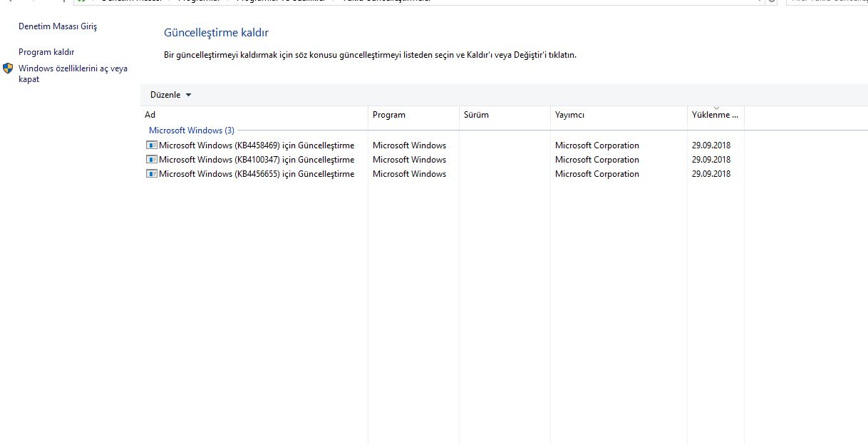Open the Denetim Masası Giriş link
This screenshot has height=445, width=868.
(58, 26)
